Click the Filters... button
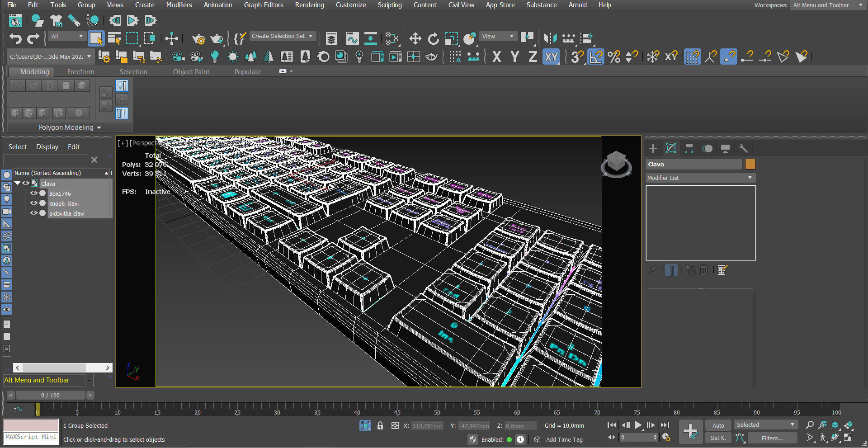868x448 pixels. (x=772, y=438)
